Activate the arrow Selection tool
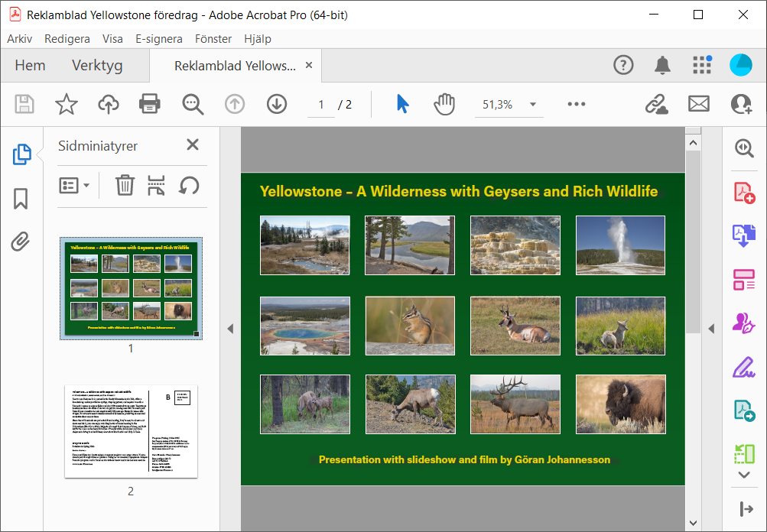Screen dimensions: 767x532 (402, 104)
